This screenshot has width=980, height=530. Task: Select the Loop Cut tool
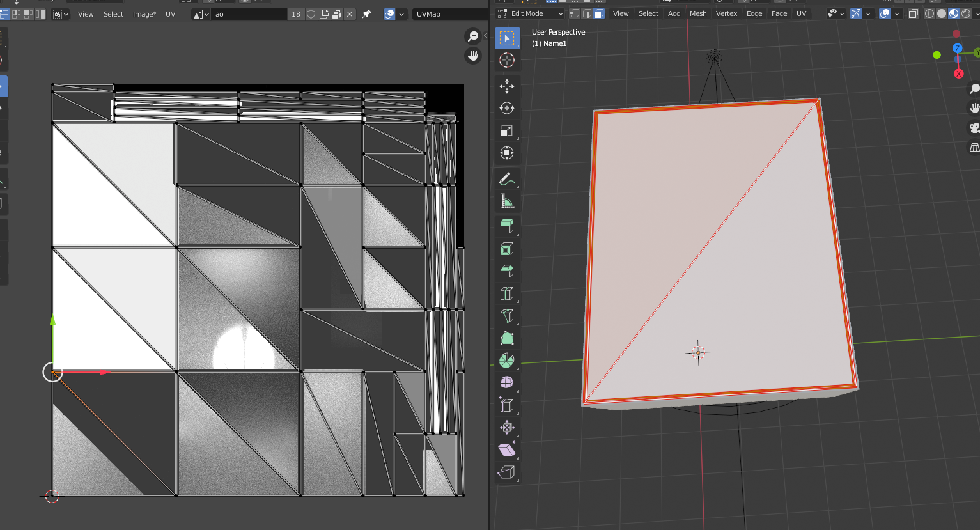pyautogui.click(x=507, y=293)
